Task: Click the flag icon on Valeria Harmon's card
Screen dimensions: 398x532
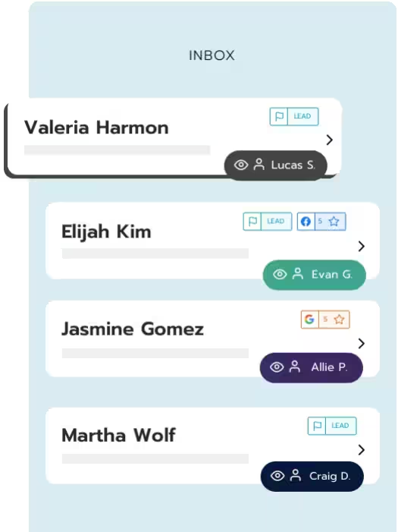Action: point(279,116)
